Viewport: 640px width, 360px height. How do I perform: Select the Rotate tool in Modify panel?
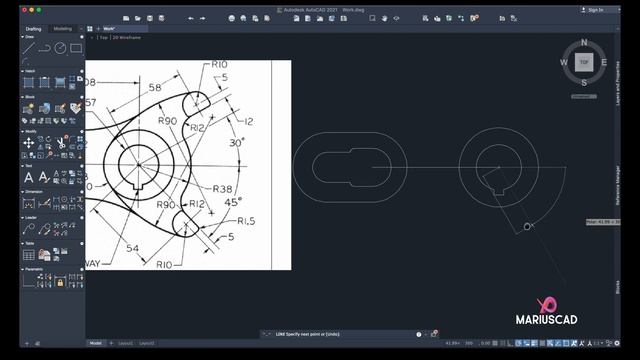click(49, 139)
